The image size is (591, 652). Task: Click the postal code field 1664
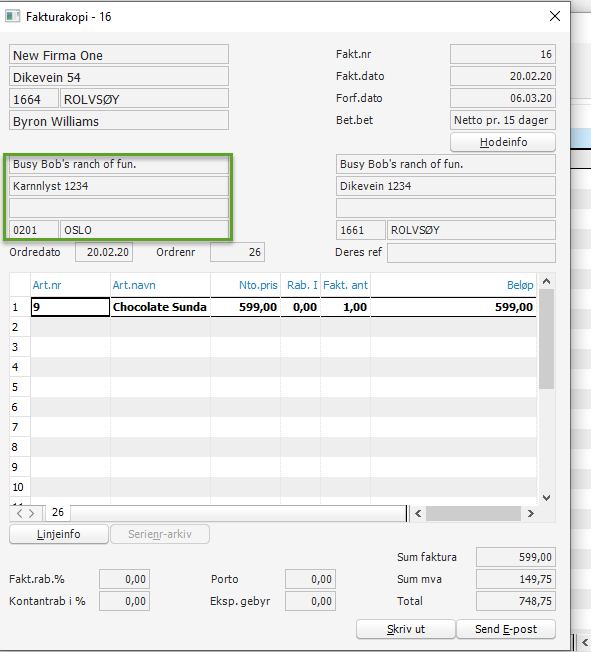point(34,99)
